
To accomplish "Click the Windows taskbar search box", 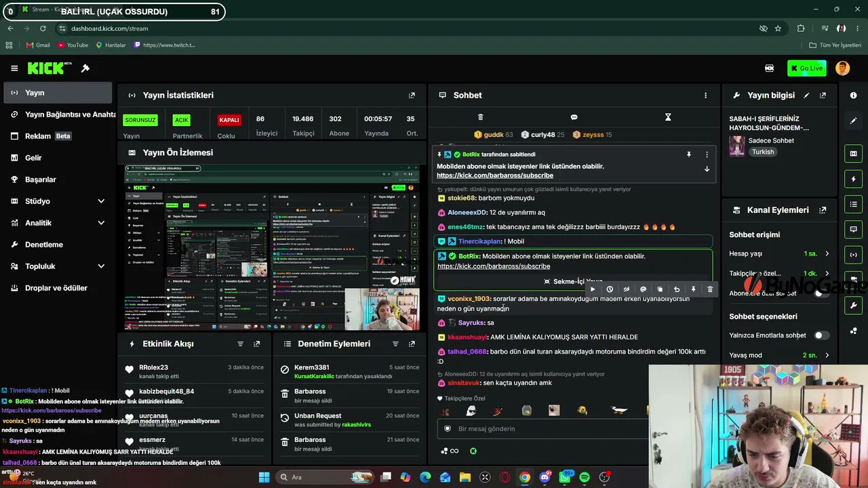I will coord(326,477).
